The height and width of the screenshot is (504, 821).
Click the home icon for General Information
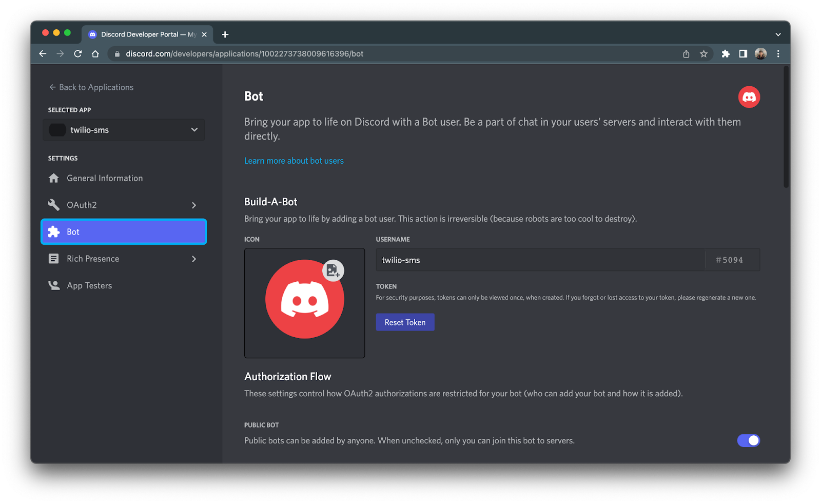point(53,178)
